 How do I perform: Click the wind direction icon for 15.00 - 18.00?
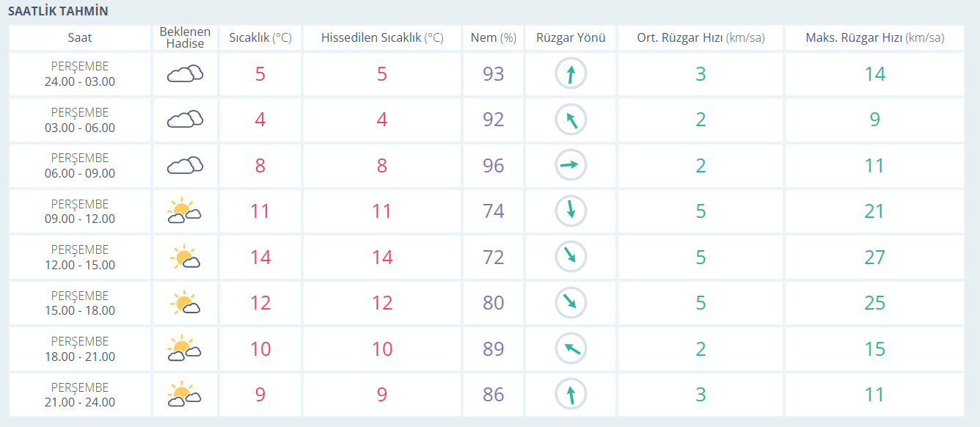[571, 303]
